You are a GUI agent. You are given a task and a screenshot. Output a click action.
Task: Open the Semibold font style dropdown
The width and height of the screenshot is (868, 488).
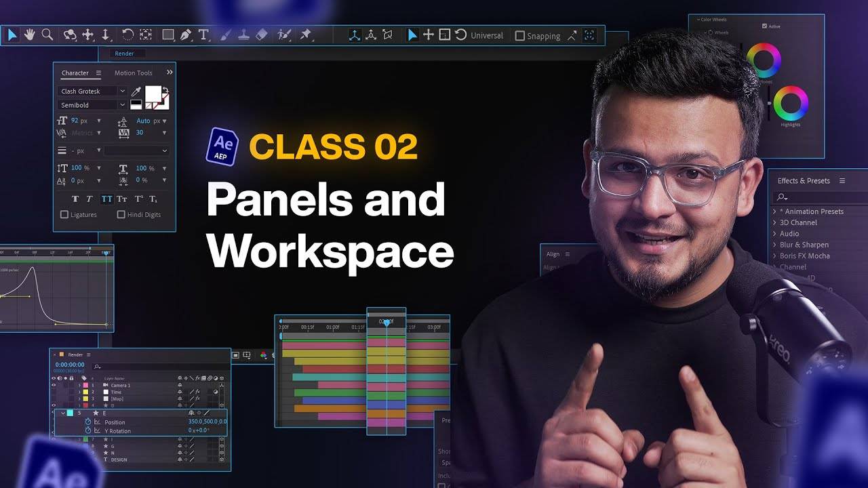(x=123, y=105)
